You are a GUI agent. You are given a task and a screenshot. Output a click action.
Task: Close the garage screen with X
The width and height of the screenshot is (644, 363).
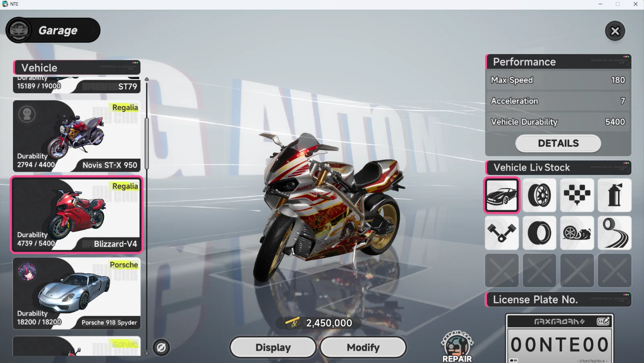point(615,31)
